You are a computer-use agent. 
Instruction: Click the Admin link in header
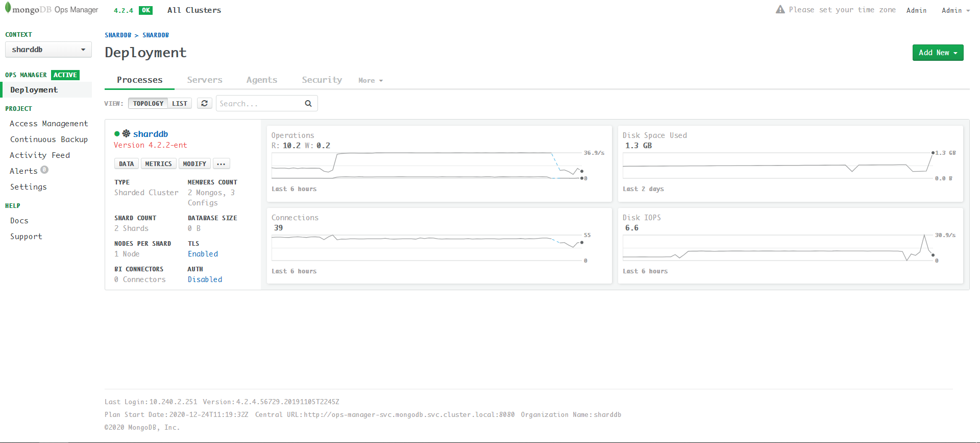pos(916,10)
